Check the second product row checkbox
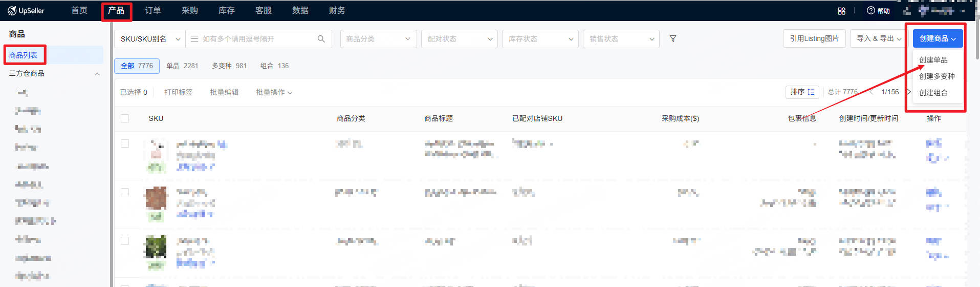This screenshot has width=980, height=287. pos(125,192)
